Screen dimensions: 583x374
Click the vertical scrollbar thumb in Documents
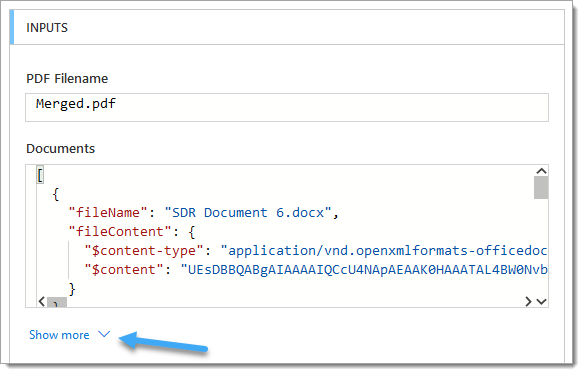(x=541, y=188)
